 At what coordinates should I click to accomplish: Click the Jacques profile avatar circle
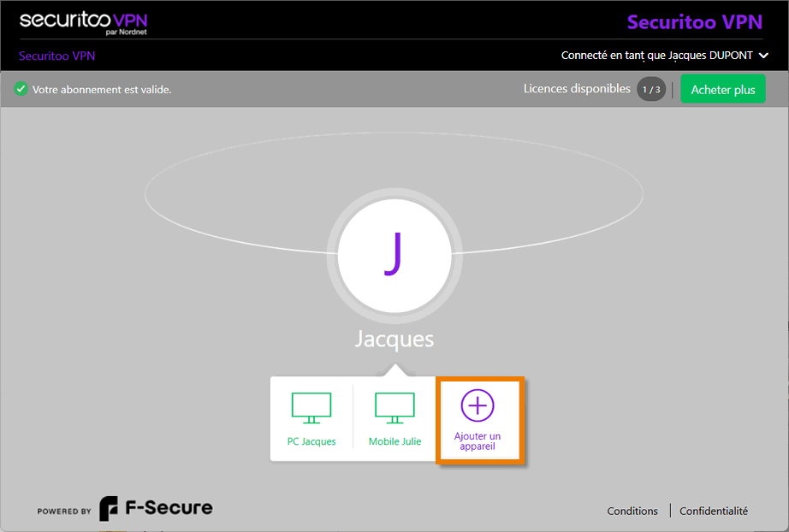[x=394, y=256]
